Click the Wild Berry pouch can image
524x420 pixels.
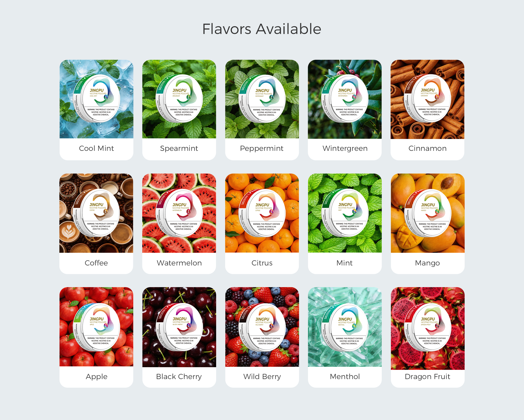coord(262,327)
